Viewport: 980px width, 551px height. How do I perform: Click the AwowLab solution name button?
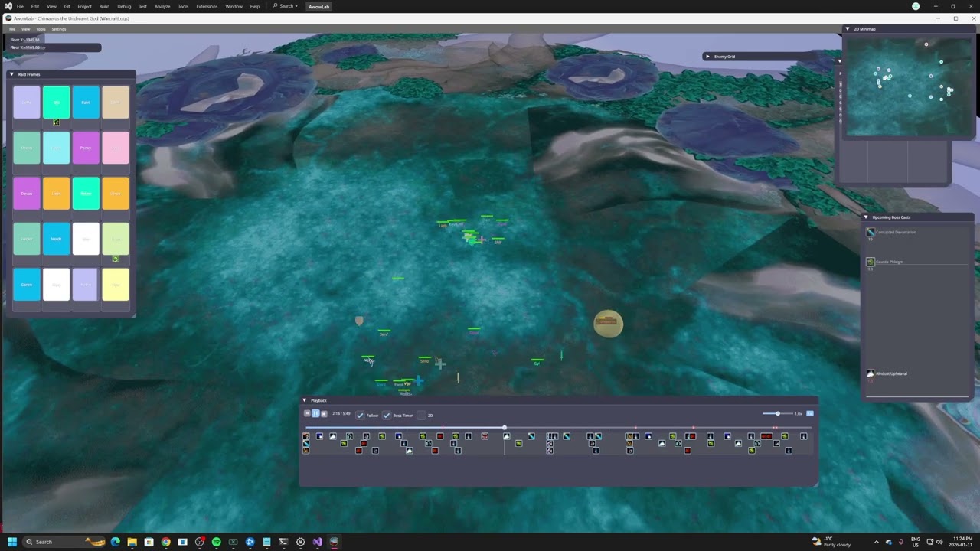318,6
